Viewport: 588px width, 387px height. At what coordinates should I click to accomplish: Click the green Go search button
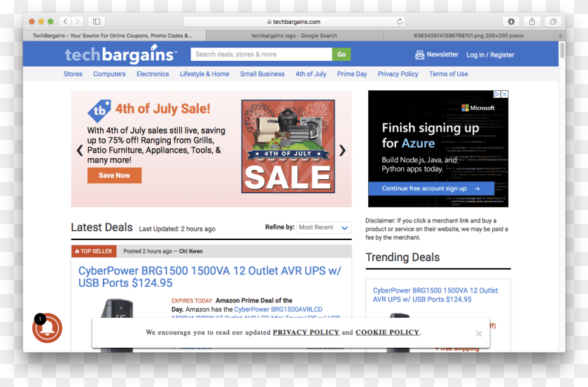tap(342, 55)
